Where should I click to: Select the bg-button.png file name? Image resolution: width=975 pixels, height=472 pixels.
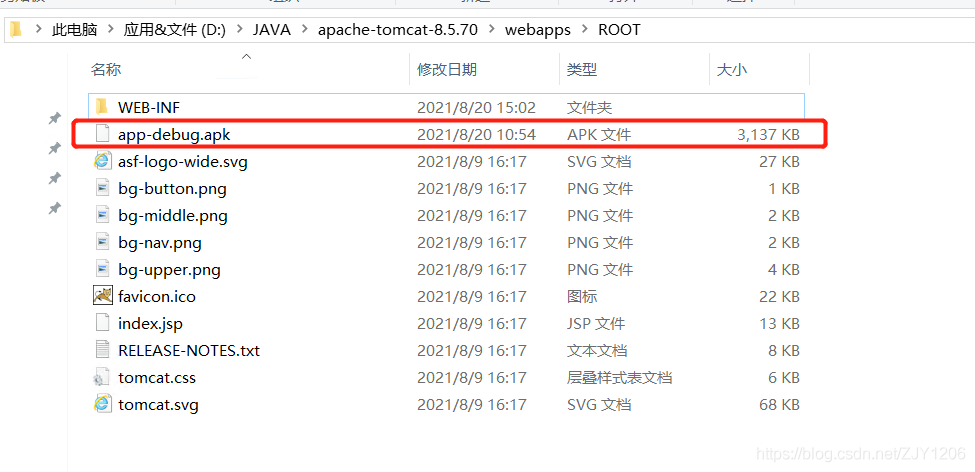pos(172,188)
